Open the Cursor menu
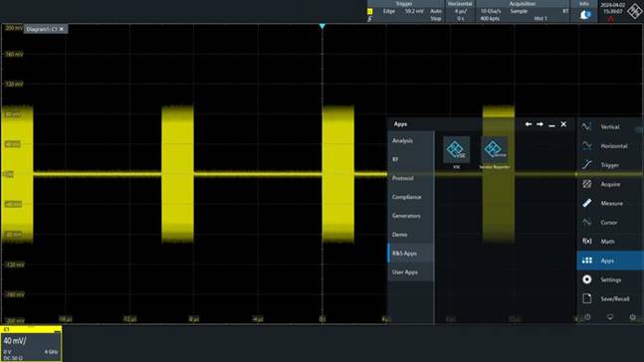 [609, 223]
